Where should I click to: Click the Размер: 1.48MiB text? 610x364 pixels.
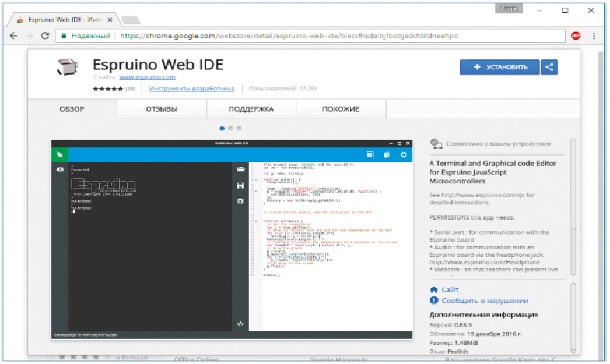tap(454, 342)
